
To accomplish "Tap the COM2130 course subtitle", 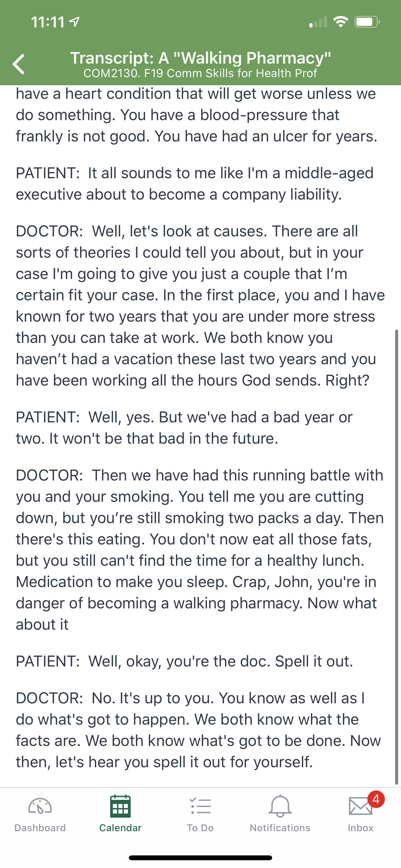I will tap(200, 73).
